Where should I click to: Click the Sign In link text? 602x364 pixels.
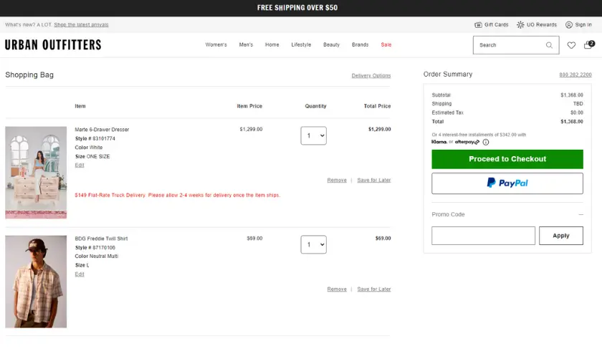click(x=583, y=24)
